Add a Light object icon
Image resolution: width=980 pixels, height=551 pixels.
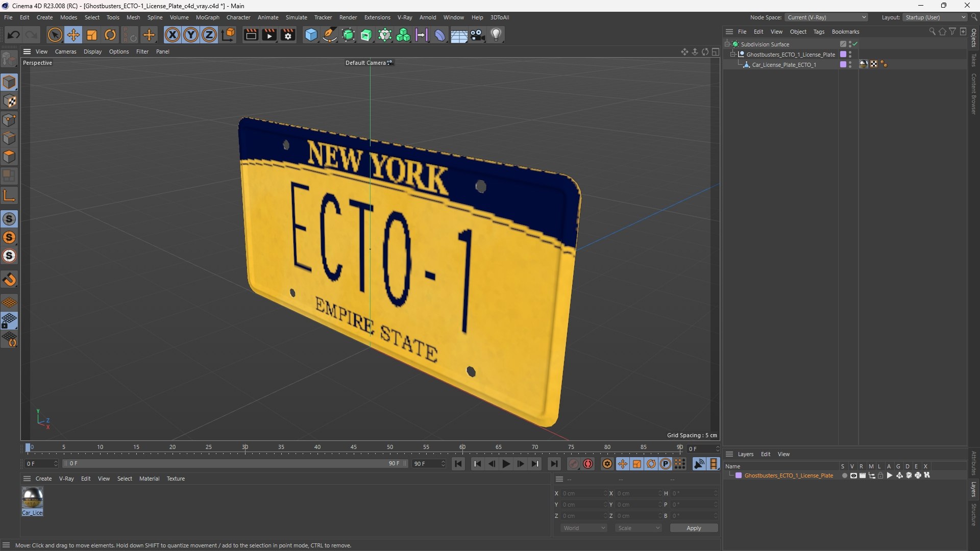(496, 35)
